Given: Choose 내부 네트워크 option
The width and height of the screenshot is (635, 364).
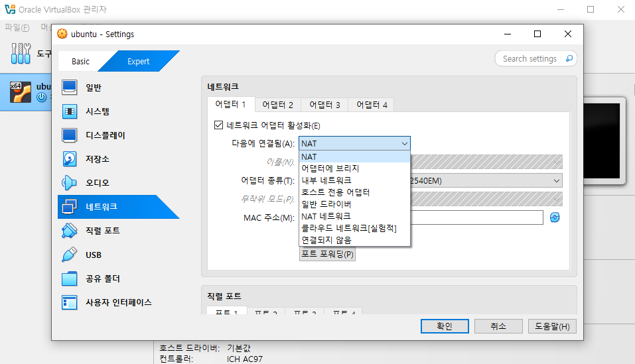Looking at the screenshot, I should (354, 180).
